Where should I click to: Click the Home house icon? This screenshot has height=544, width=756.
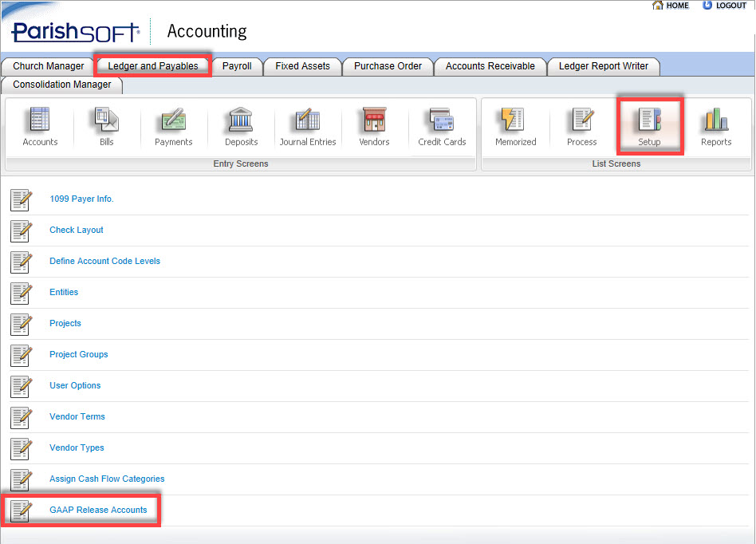[658, 5]
